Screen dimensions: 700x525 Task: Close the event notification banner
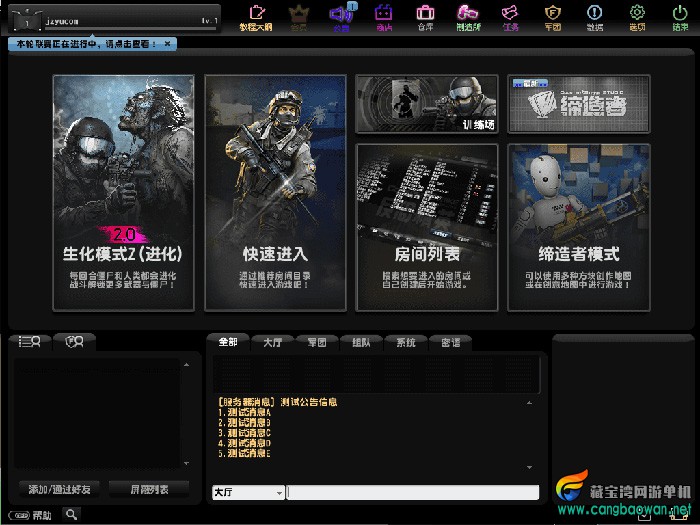pos(167,44)
